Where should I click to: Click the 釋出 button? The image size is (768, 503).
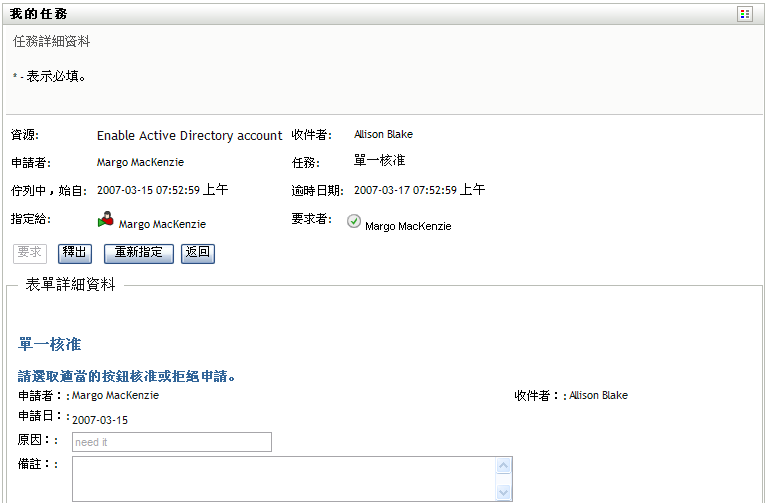[x=75, y=253]
